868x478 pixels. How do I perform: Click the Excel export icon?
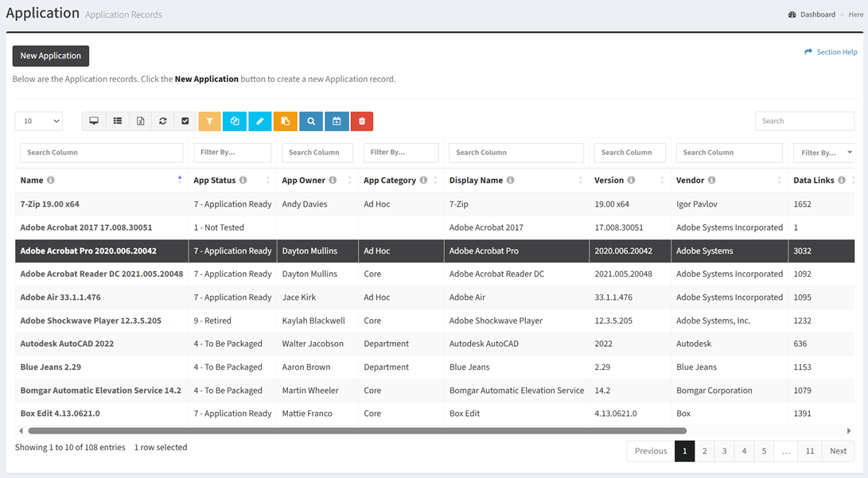tap(140, 121)
